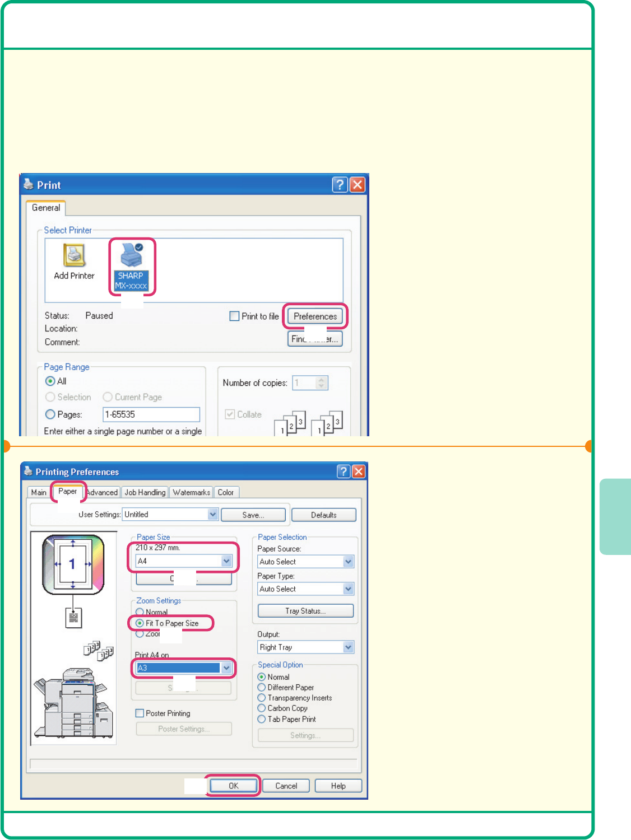
Task: Choose the Carbon Copy special option
Action: click(262, 708)
